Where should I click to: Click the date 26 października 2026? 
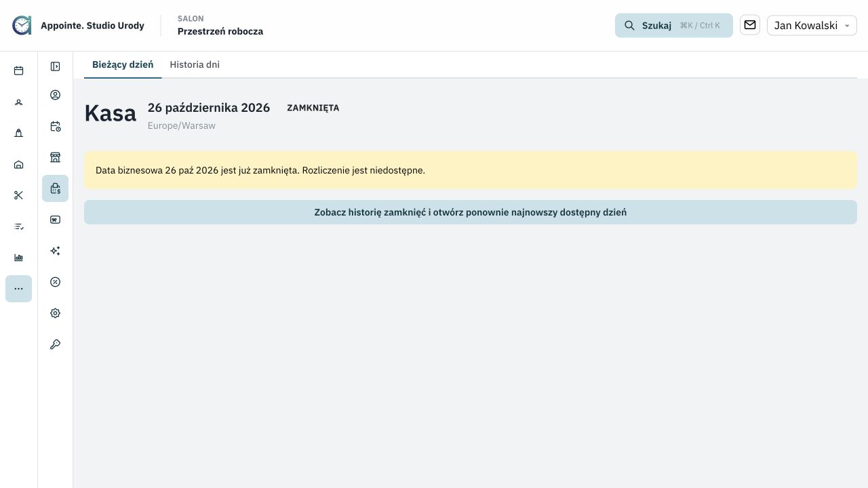209,108
